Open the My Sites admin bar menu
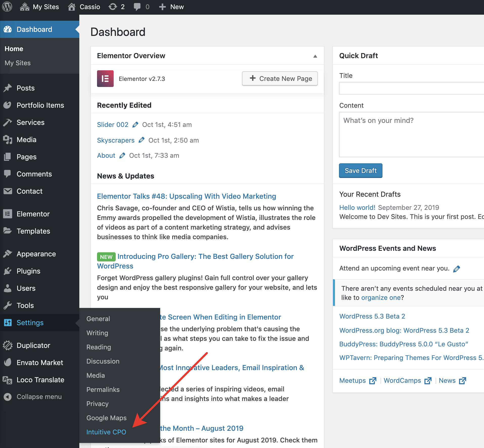 40,7
